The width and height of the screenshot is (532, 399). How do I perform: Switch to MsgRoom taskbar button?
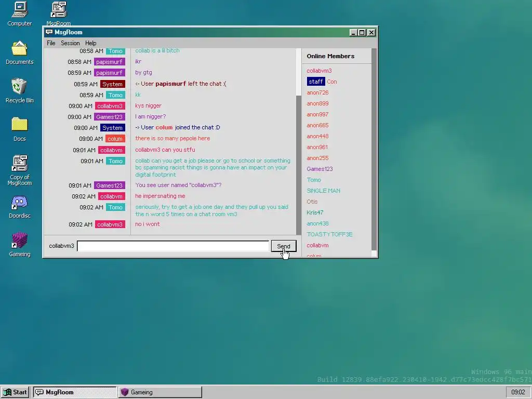(x=75, y=392)
